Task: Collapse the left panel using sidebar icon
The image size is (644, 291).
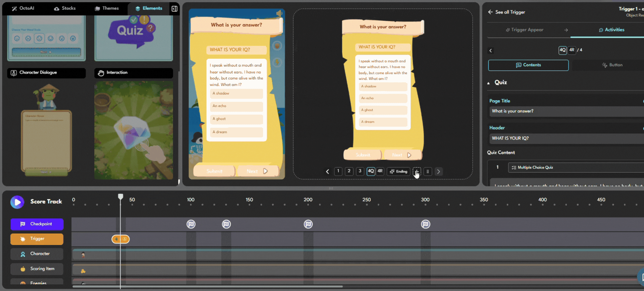Action: (x=174, y=9)
